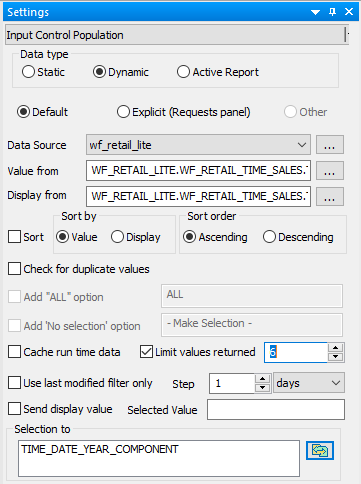The height and width of the screenshot is (484, 361).
Task: Toggle the auto-hide pin icon
Action: coord(332,12)
